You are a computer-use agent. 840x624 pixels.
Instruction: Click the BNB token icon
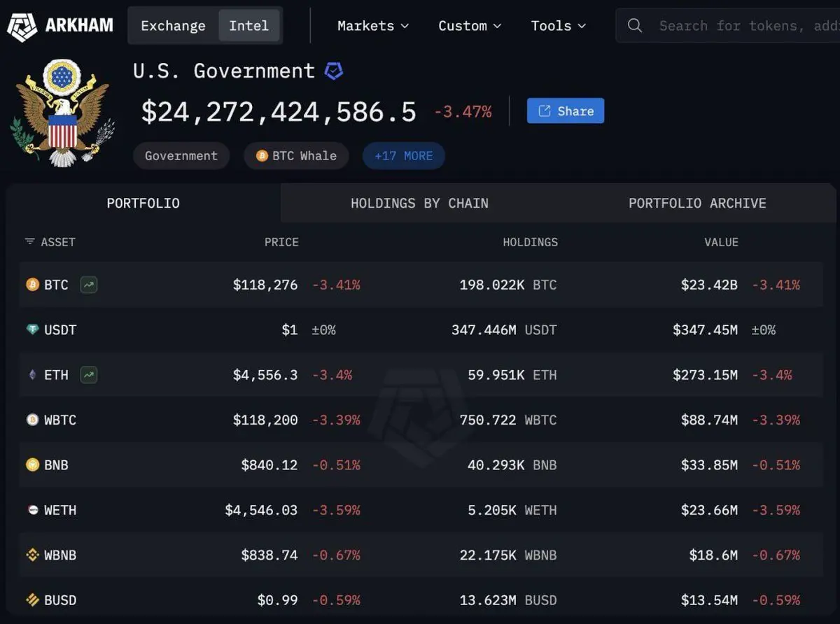click(x=32, y=465)
